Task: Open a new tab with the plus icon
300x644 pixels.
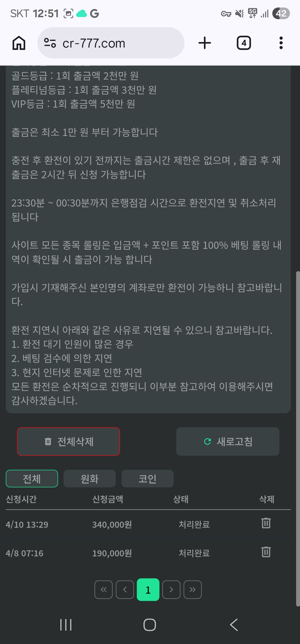Action: (205, 43)
